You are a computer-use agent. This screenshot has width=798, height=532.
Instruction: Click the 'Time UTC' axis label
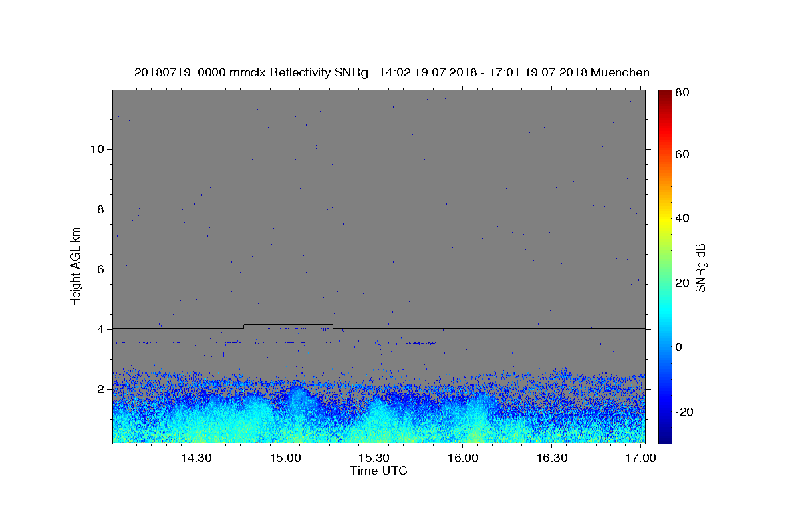(378, 471)
